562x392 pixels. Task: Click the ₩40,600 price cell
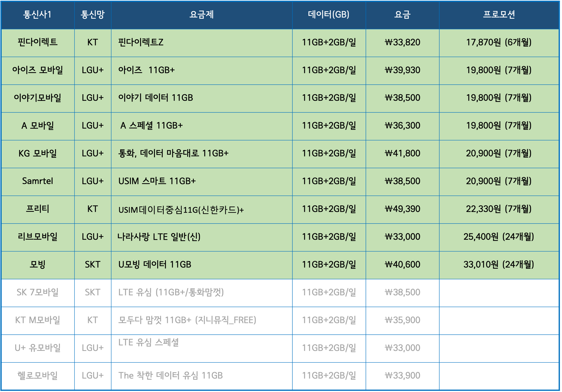pos(402,265)
